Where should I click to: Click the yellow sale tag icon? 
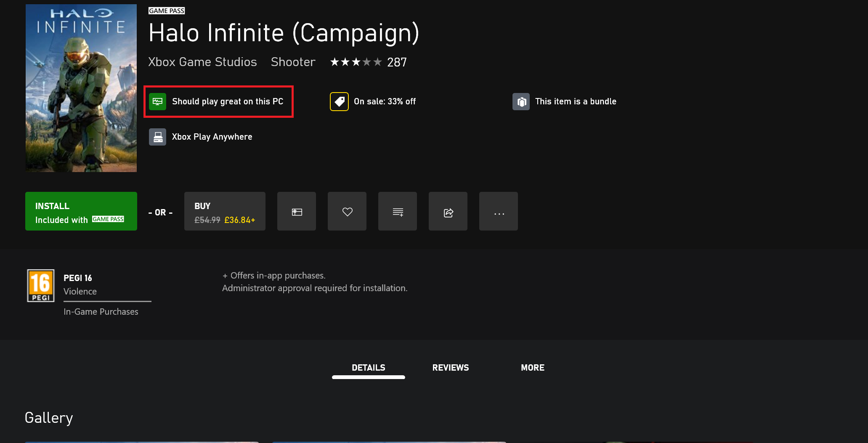click(x=339, y=101)
